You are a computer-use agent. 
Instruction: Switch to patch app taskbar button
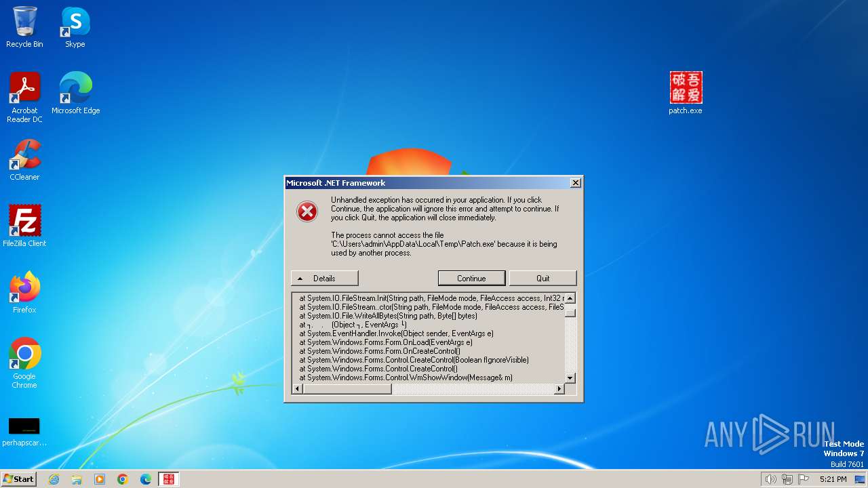[168, 479]
